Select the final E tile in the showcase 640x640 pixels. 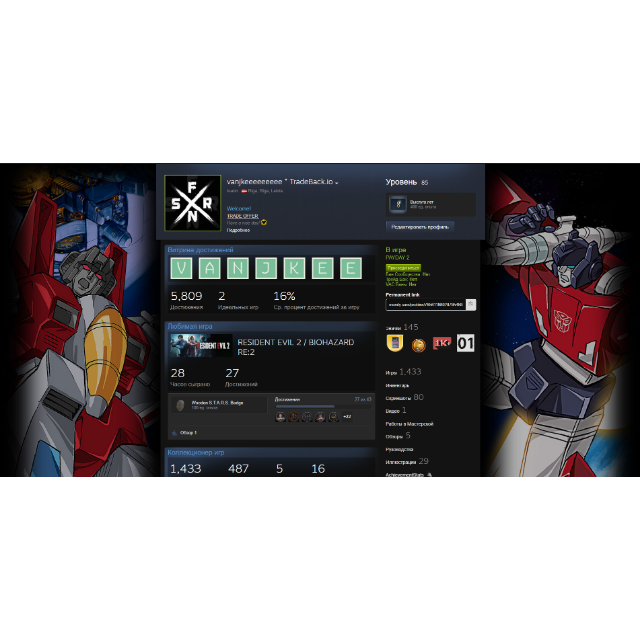point(351,268)
